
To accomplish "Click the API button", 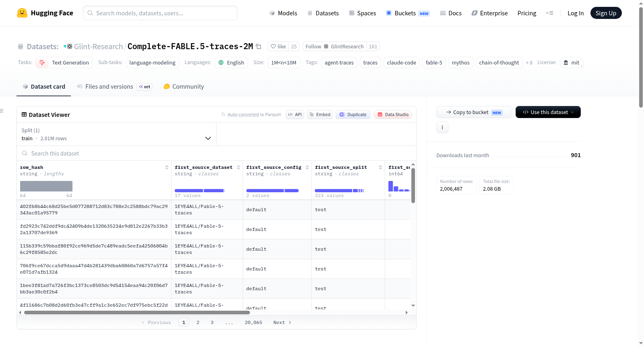I will [295, 114].
